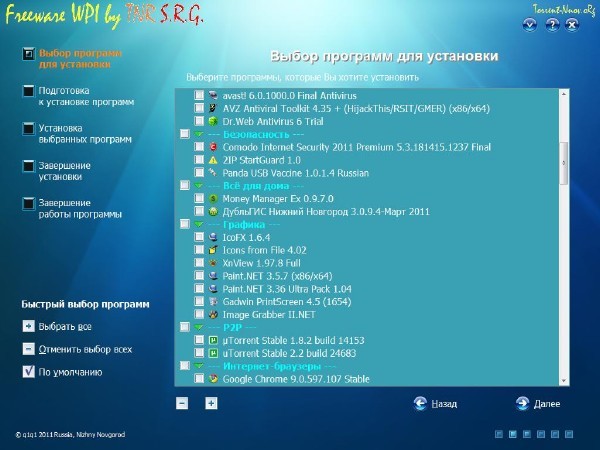The image size is (600, 450).
Task: Click the list scroll down arrow
Action: click(563, 381)
